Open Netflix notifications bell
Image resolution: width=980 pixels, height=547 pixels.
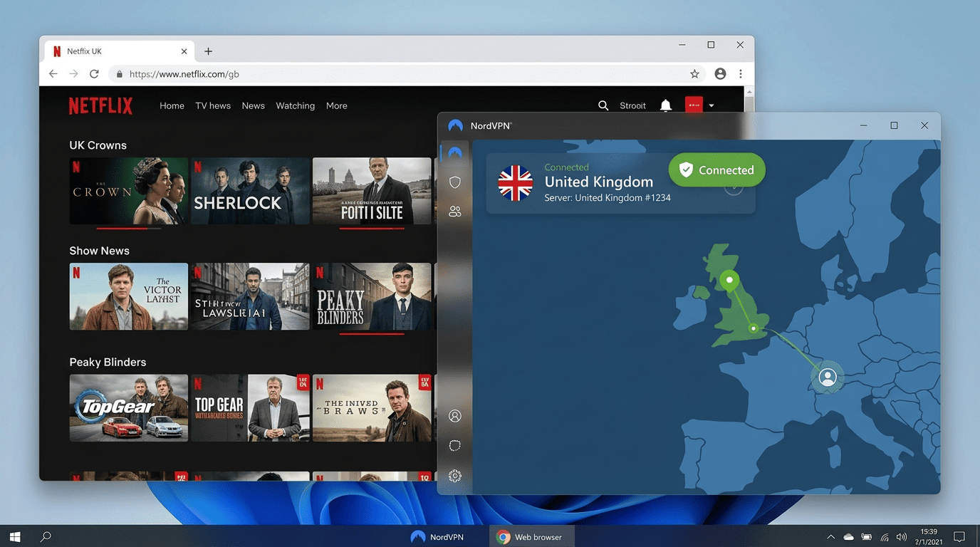tap(665, 105)
